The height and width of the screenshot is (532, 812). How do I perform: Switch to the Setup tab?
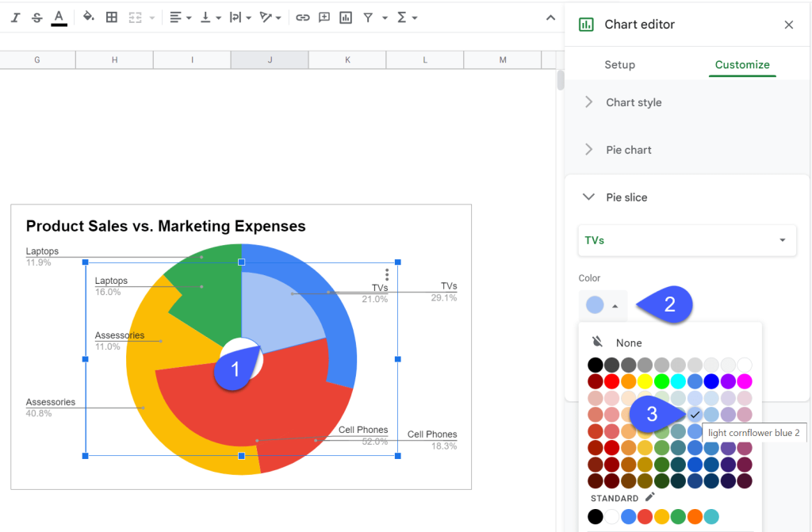click(x=619, y=64)
